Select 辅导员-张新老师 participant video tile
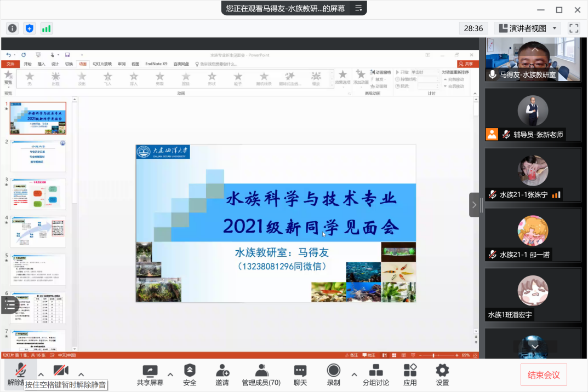The width and height of the screenshot is (588, 392). pos(533,114)
